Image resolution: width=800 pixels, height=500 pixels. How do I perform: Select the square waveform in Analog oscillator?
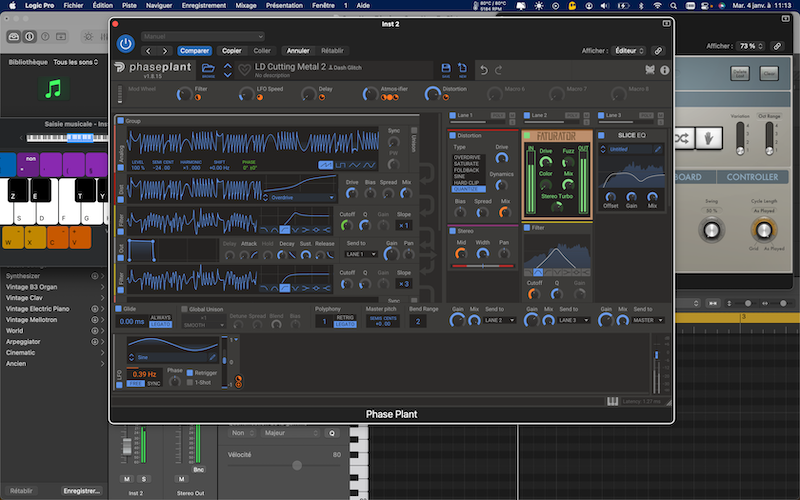[x=340, y=165]
